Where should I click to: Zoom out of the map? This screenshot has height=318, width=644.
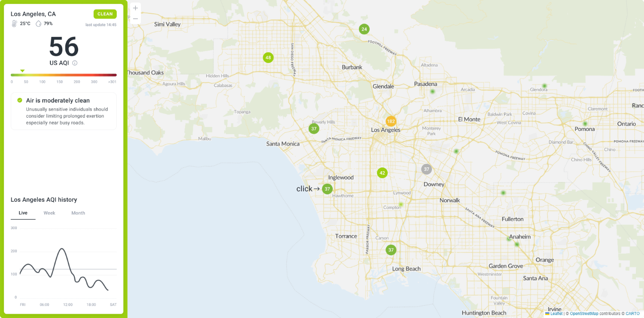coord(135,19)
